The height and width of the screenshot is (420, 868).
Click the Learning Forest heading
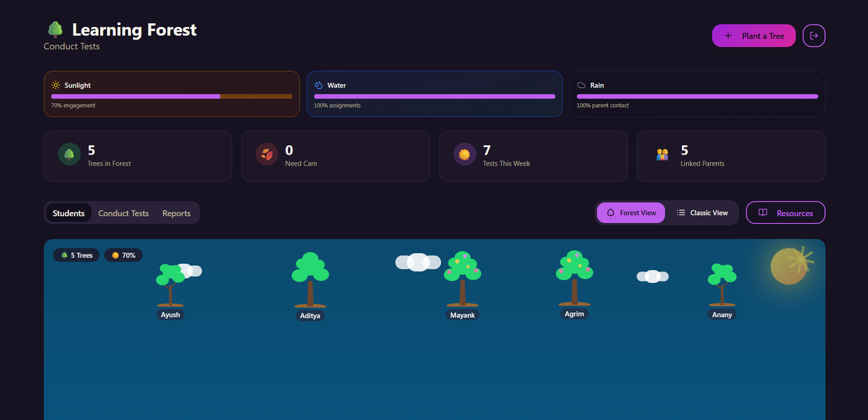[134, 30]
